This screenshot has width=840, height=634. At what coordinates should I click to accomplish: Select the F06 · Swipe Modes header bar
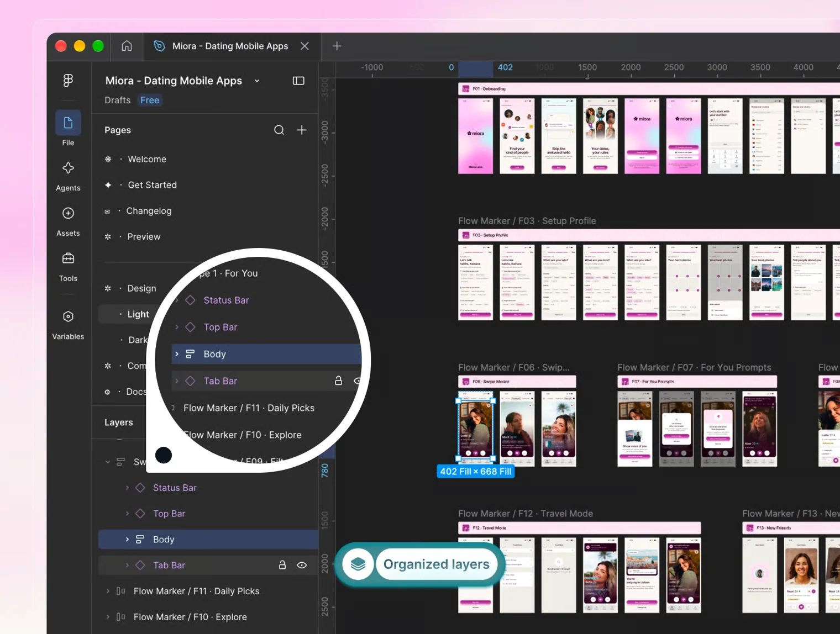[x=517, y=382]
